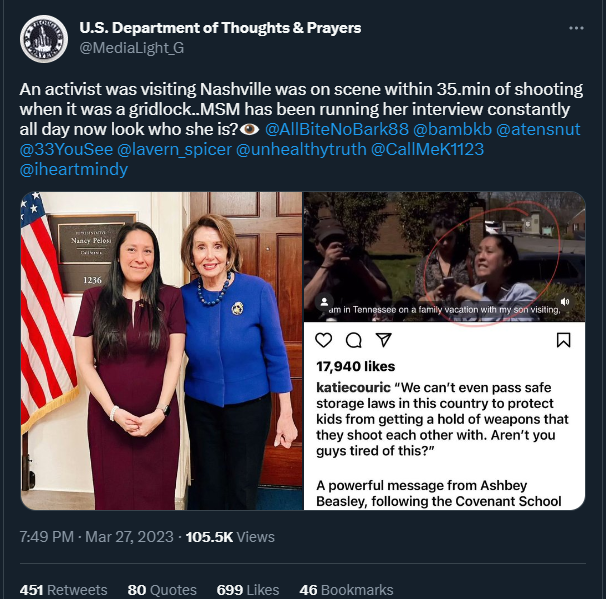Visit the @atensnut profile mention
This screenshot has height=599, width=606.
538,129
